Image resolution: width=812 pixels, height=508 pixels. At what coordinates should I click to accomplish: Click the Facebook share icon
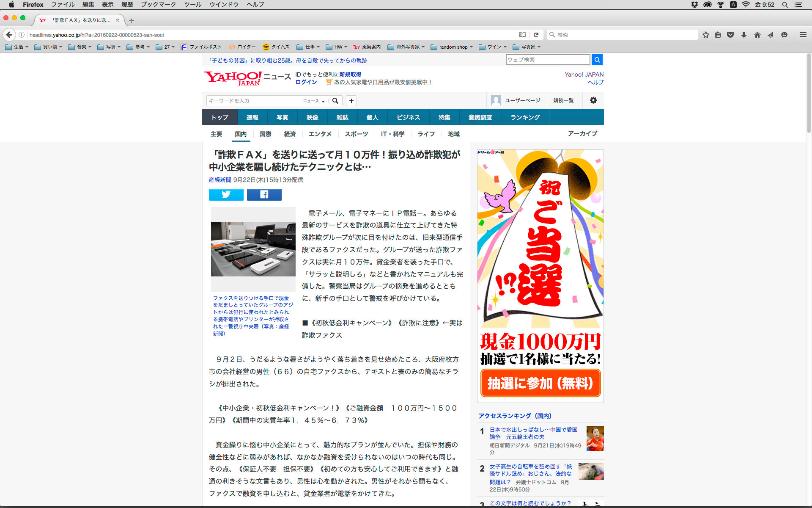pyautogui.click(x=264, y=194)
